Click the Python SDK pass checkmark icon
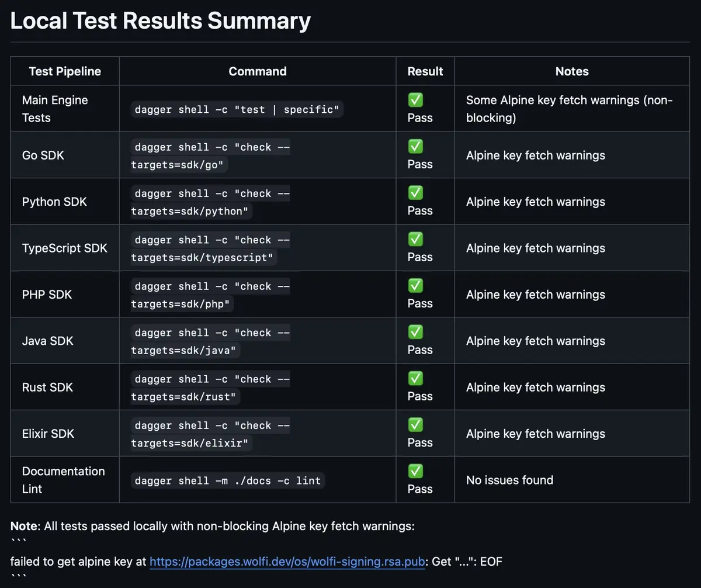 415,193
